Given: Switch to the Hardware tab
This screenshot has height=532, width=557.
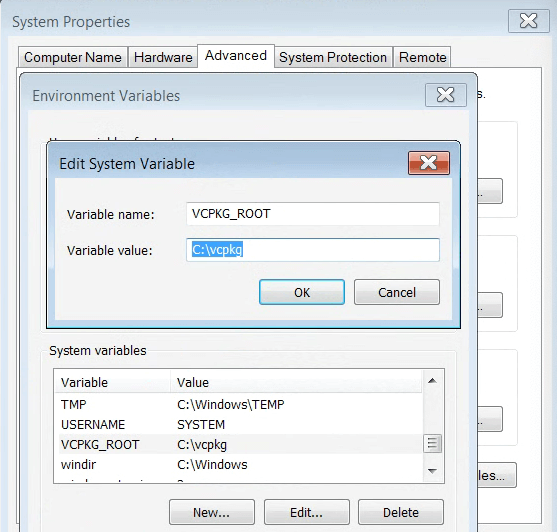Looking at the screenshot, I should point(163,57).
